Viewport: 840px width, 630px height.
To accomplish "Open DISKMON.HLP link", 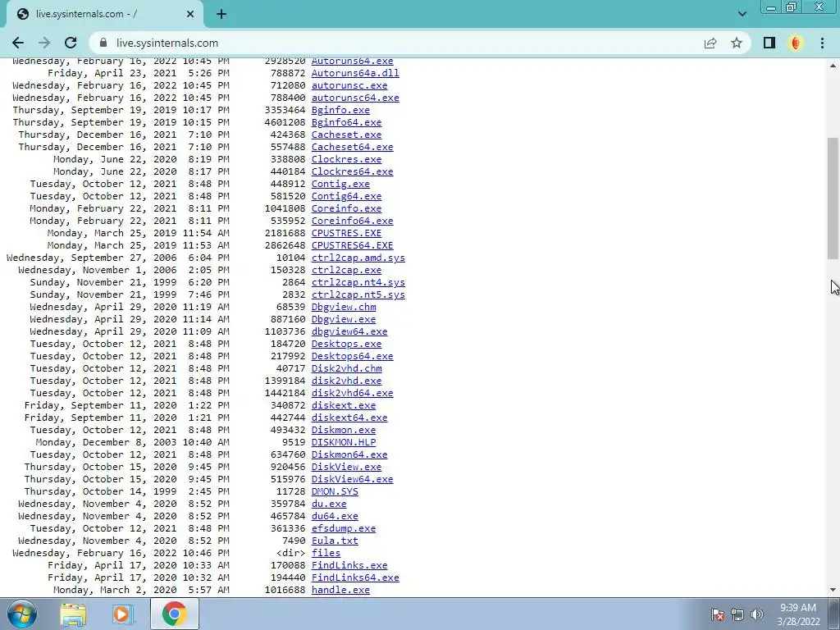I will click(x=344, y=442).
